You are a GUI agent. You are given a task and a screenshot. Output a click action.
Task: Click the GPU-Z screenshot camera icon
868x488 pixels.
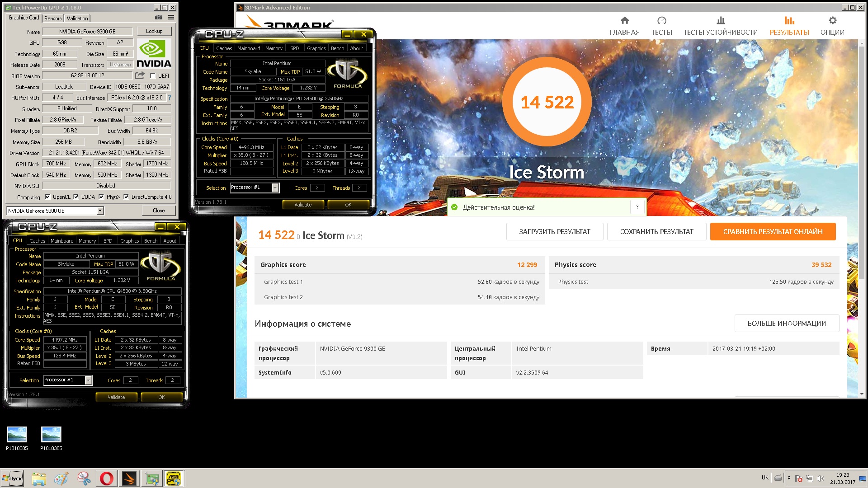click(x=159, y=18)
